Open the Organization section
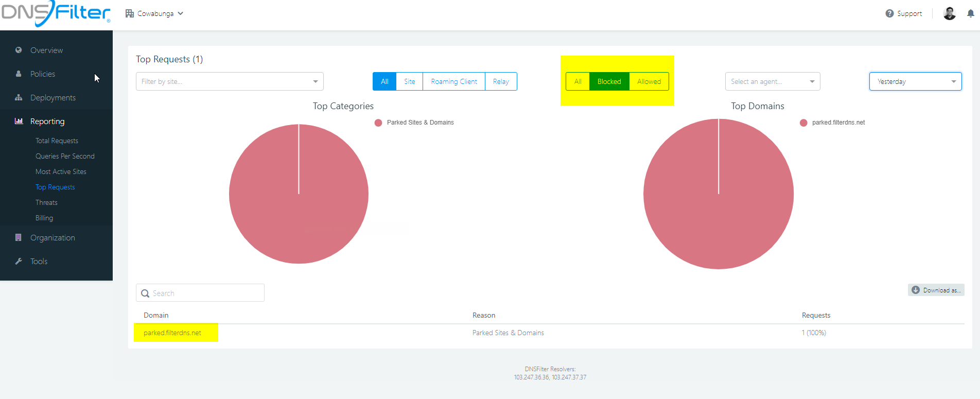 coord(52,238)
